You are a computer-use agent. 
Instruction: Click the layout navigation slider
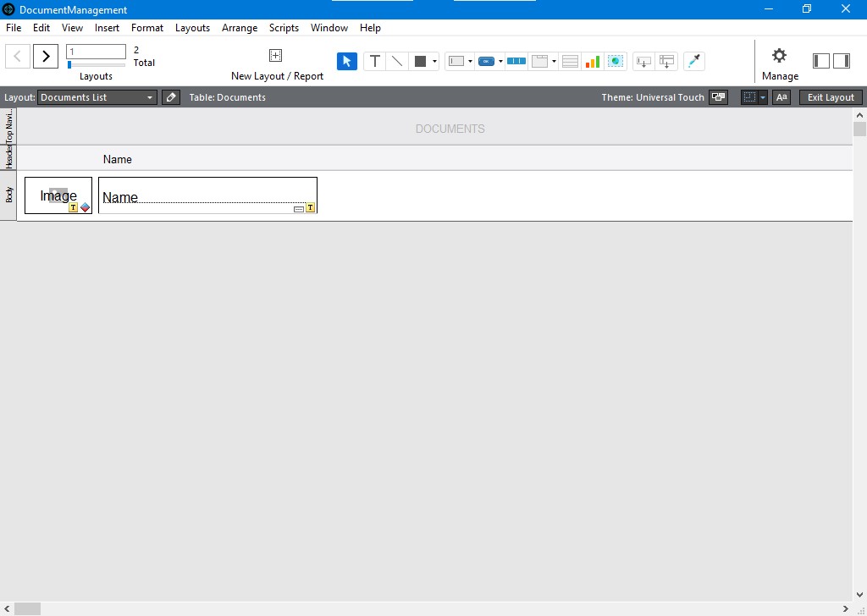(96, 64)
